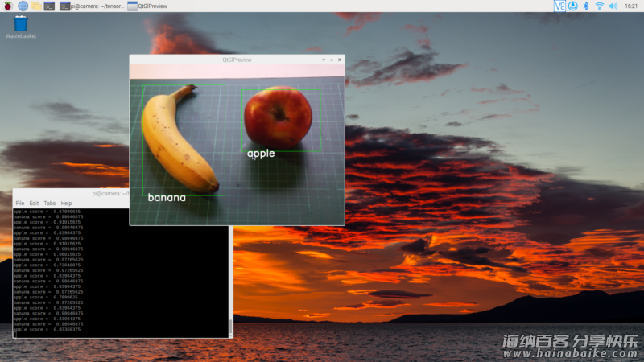Image resolution: width=644 pixels, height=362 pixels.
Task: Launch the web browser globe icon
Action: (23, 6)
